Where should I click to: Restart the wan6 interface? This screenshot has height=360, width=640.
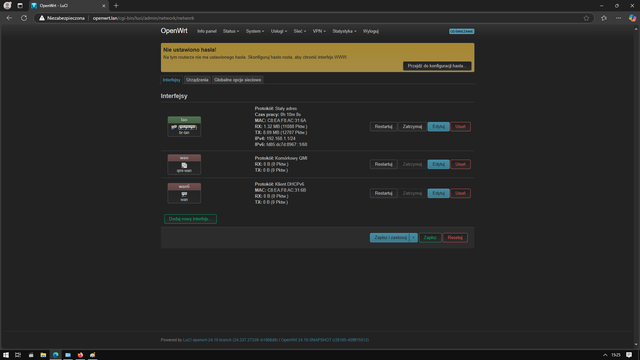point(383,193)
